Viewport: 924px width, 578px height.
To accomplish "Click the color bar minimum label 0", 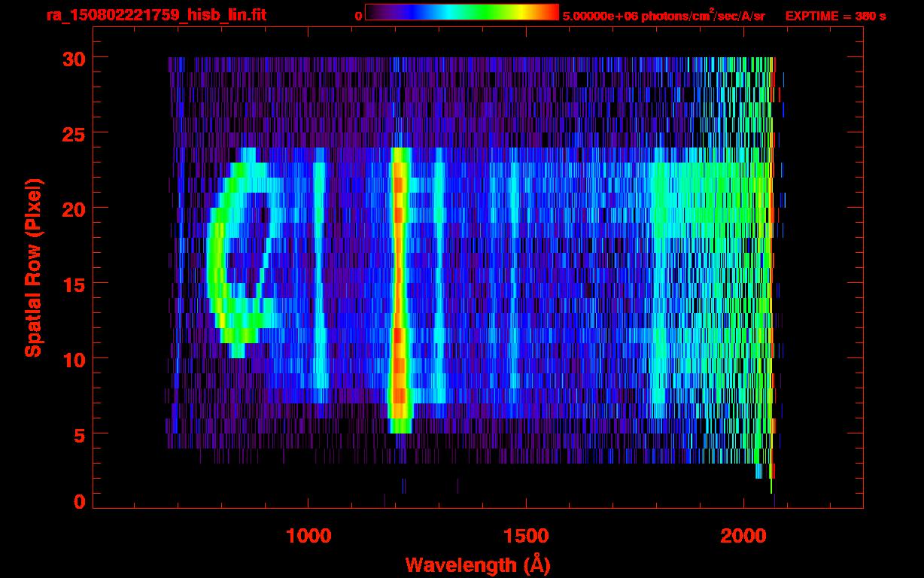I will (x=359, y=16).
